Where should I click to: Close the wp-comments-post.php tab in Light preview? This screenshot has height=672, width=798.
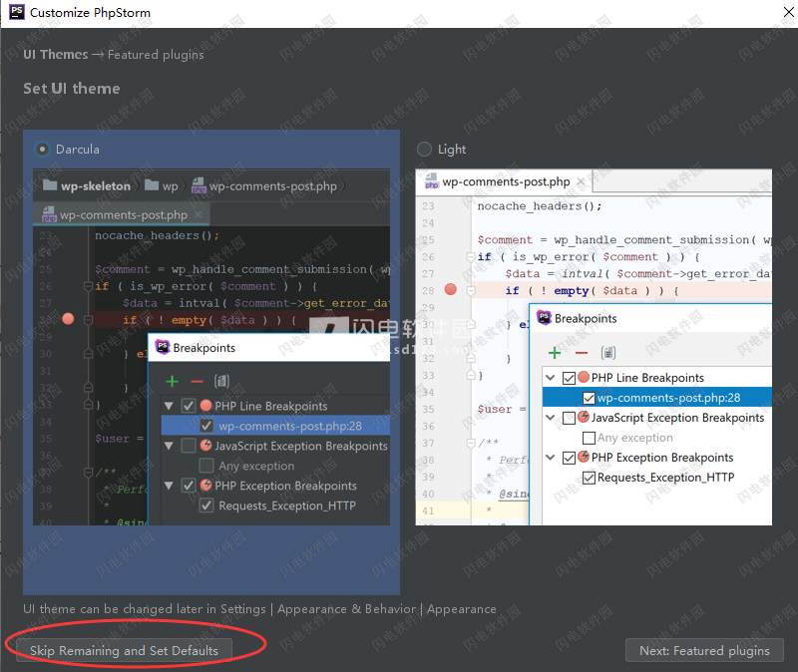581,181
